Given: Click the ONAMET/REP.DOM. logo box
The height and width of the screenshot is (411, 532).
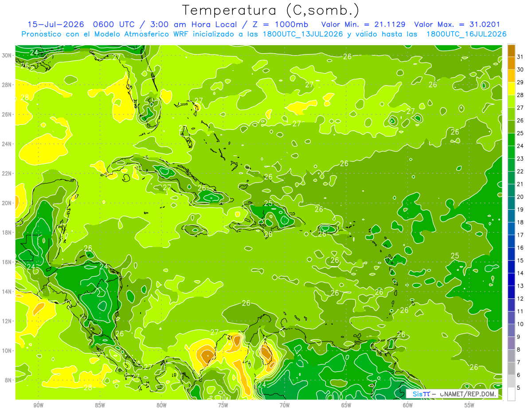Looking at the screenshot, I should [452, 394].
